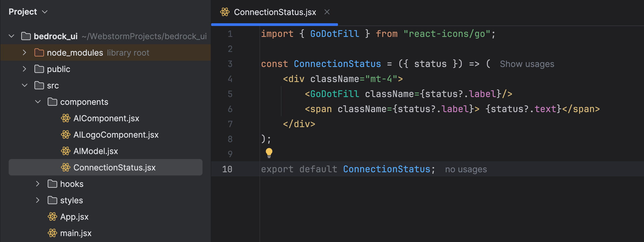Click the React icon in ConnectionStatus.jsx tab

point(224,12)
